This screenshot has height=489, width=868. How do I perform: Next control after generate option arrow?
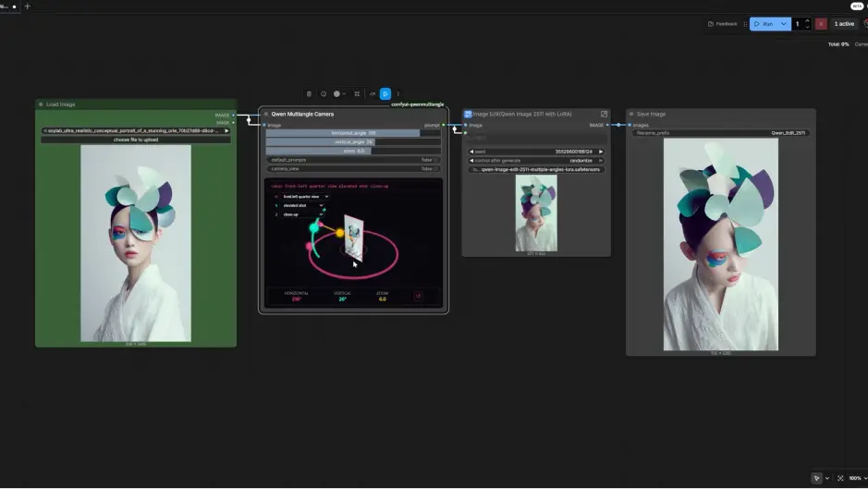point(601,161)
